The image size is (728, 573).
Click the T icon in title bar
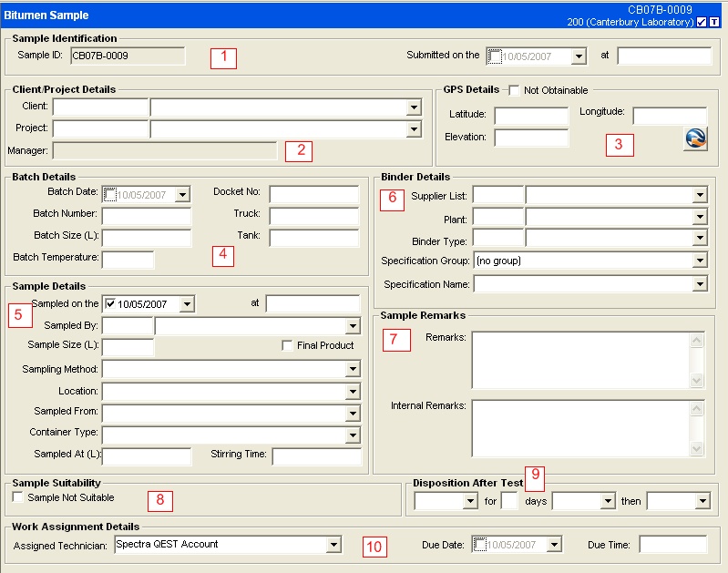click(714, 22)
